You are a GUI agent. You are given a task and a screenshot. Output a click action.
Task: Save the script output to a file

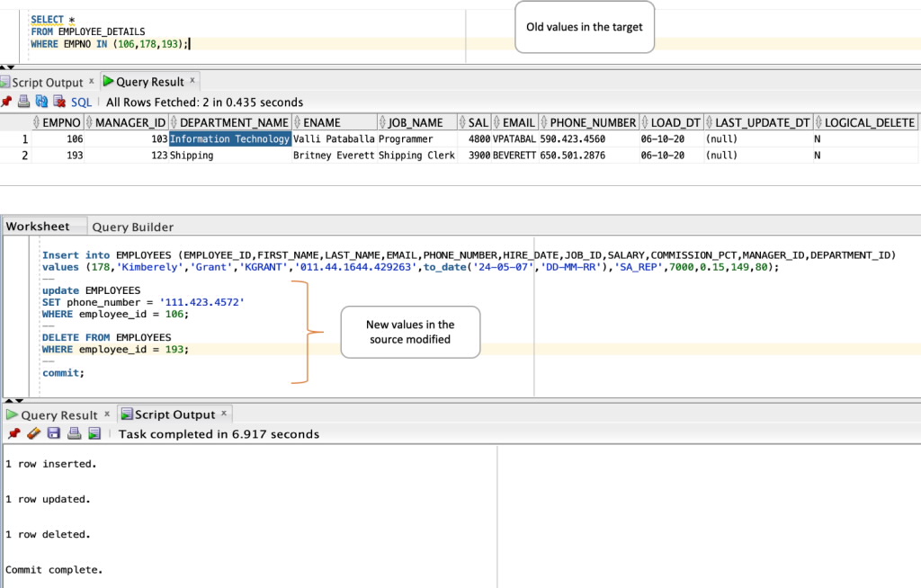(53, 433)
